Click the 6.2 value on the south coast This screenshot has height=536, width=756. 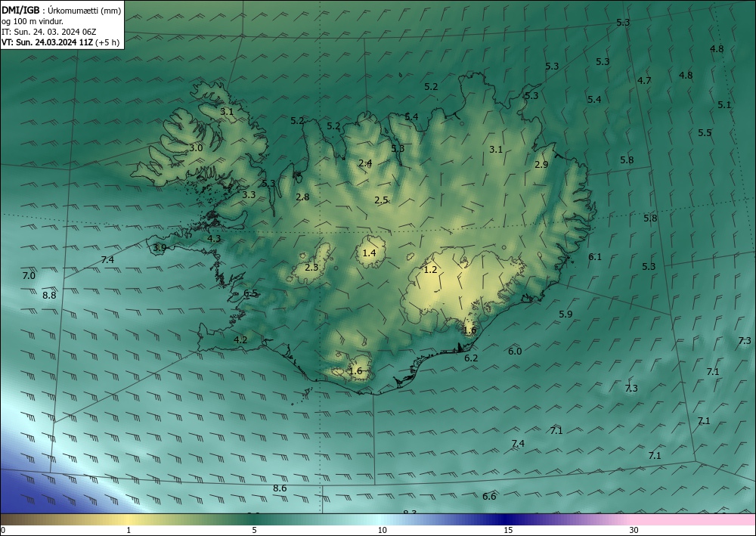click(x=471, y=358)
